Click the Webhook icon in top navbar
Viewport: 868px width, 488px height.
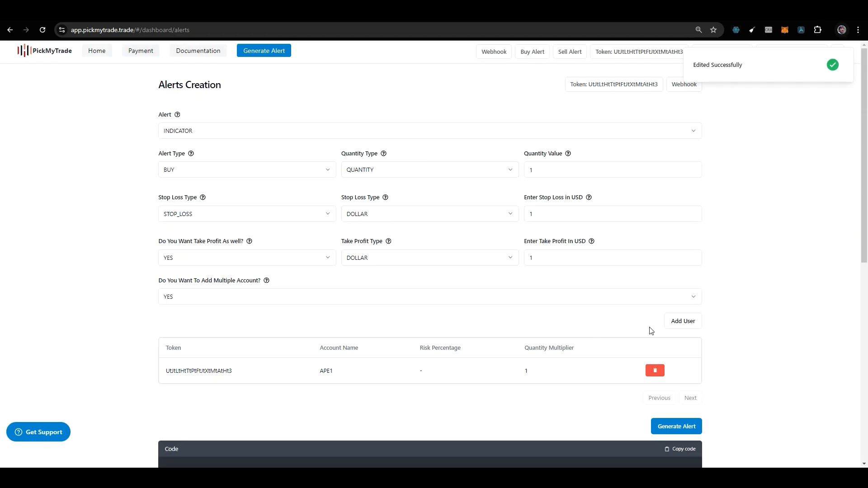tap(494, 51)
